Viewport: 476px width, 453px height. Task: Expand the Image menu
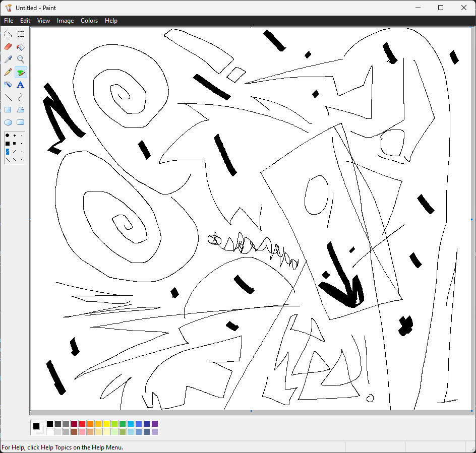65,21
